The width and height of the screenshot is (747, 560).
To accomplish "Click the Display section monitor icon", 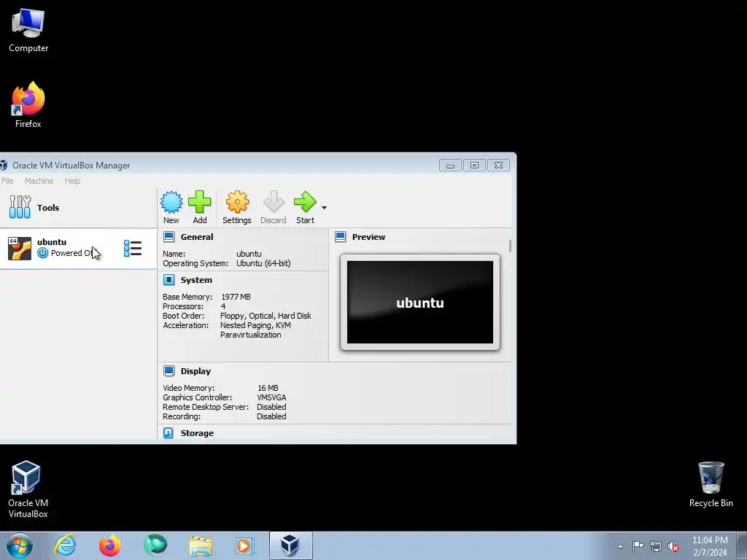I will coord(169,371).
